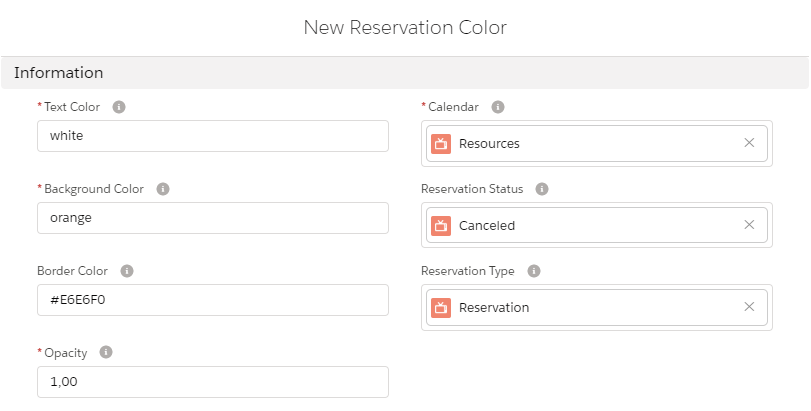
Task: Show help for Background Color field
Action: pyautogui.click(x=163, y=189)
